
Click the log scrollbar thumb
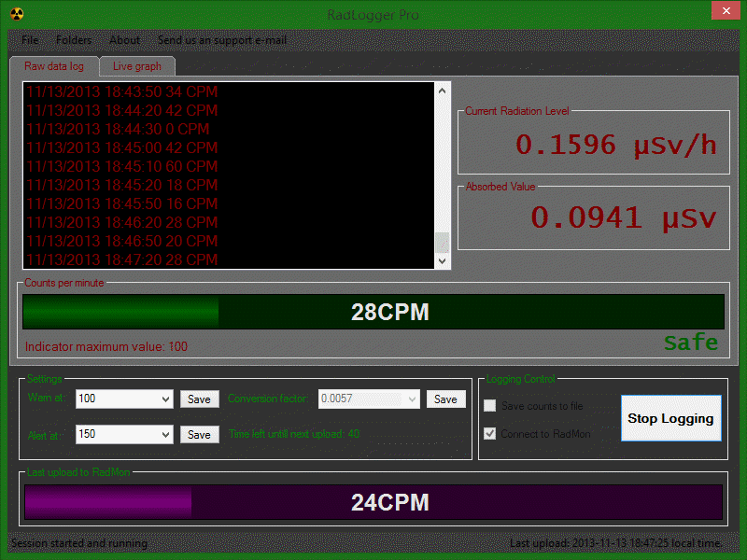point(442,243)
